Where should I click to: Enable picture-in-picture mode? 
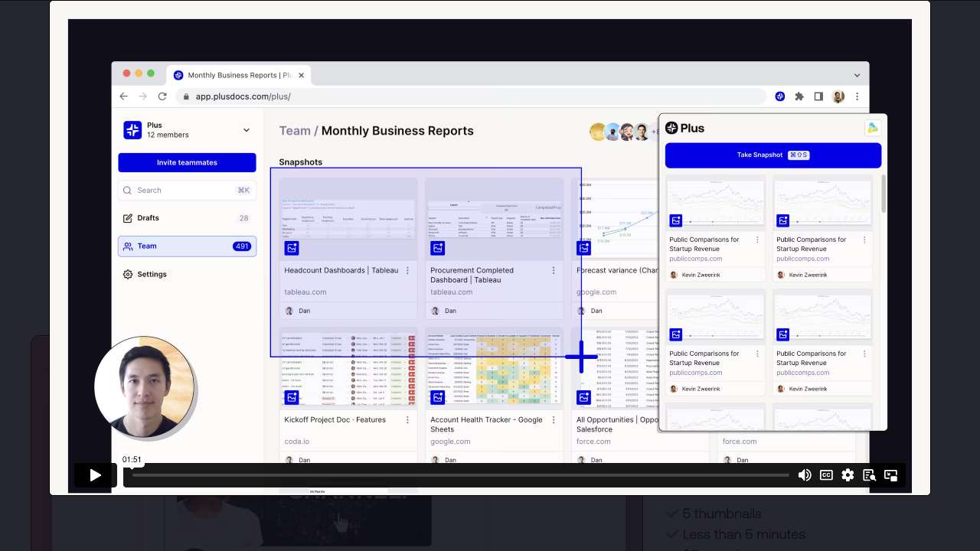(x=890, y=475)
